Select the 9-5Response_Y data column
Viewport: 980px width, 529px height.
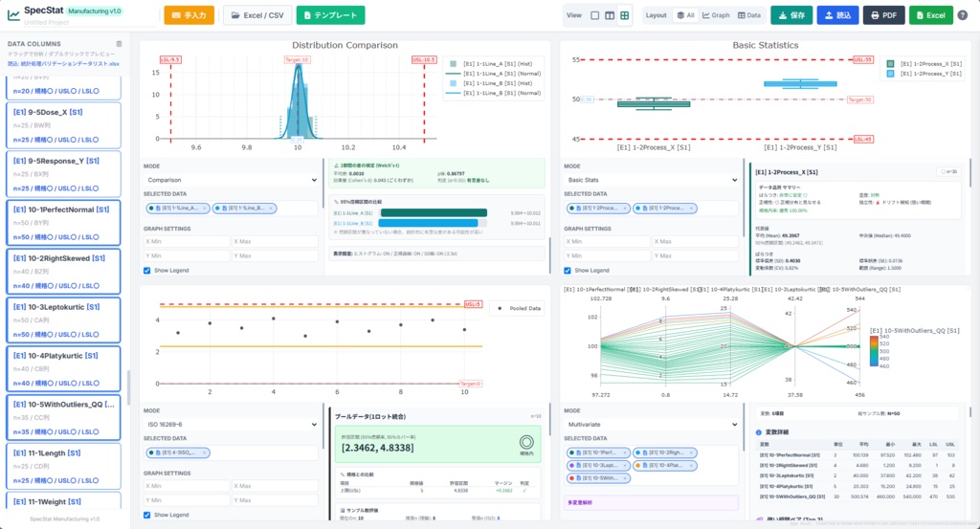(63, 174)
